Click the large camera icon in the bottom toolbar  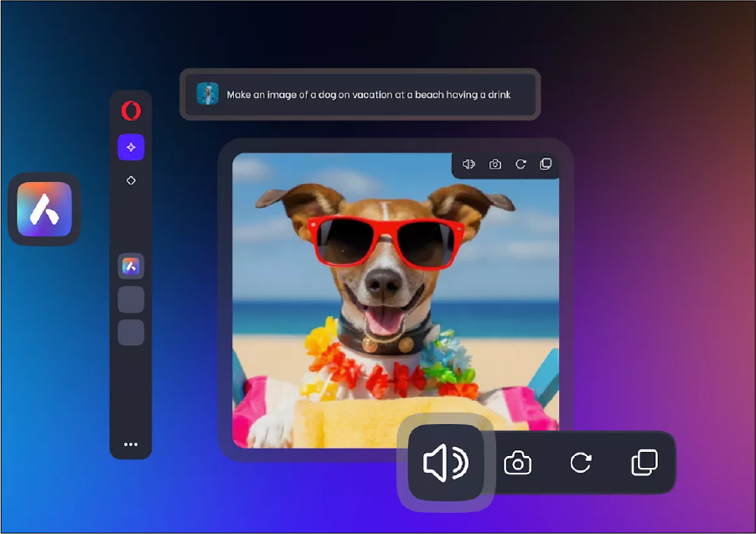pyautogui.click(x=517, y=463)
